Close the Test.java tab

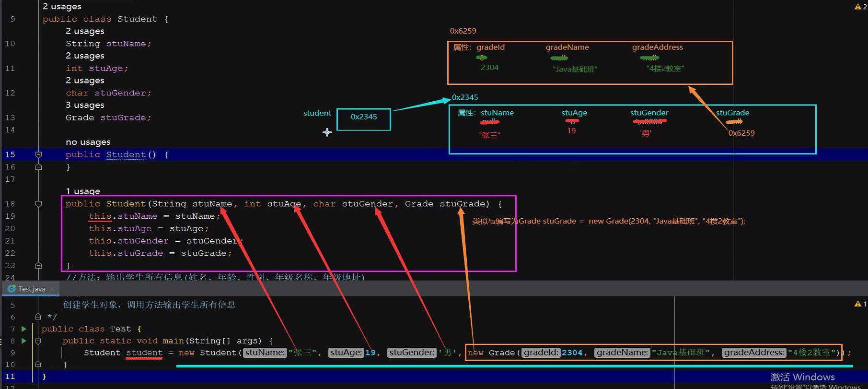pyautogui.click(x=52, y=289)
